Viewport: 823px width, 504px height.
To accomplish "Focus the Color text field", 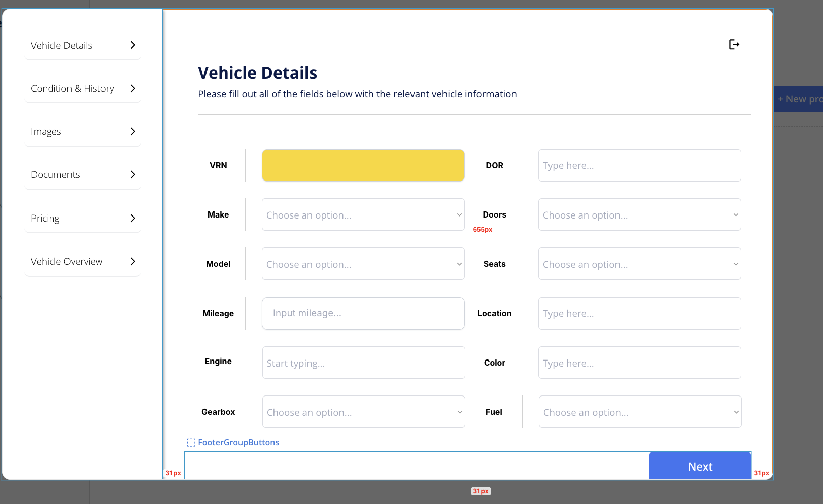I will coord(640,363).
